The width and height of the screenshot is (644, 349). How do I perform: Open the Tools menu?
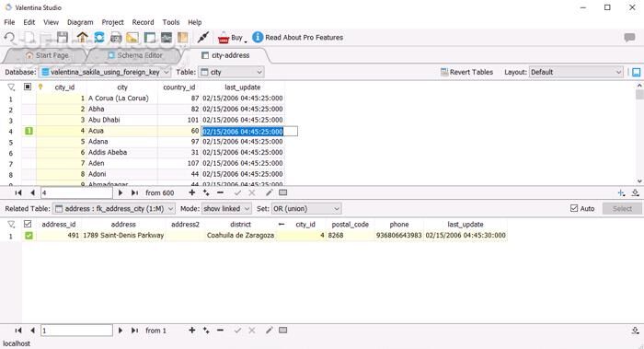171,22
